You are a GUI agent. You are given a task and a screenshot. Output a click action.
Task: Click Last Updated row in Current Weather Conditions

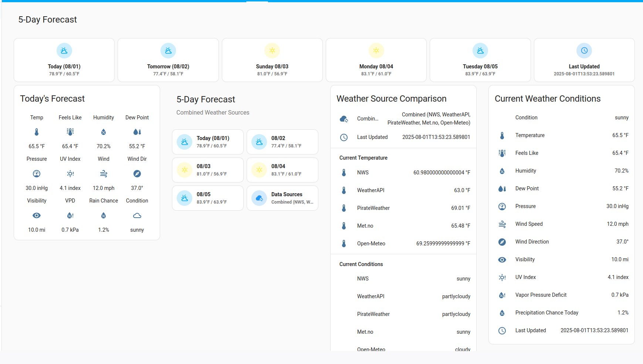point(562,330)
